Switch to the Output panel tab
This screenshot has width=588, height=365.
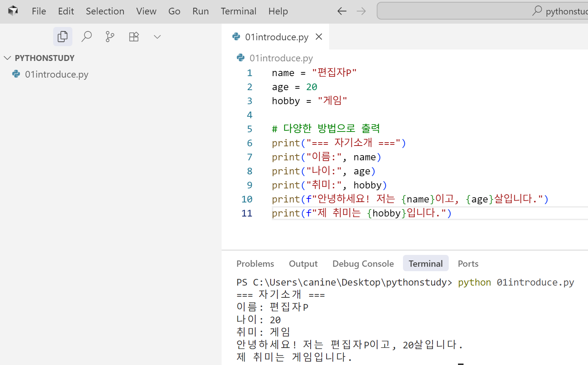point(303,263)
